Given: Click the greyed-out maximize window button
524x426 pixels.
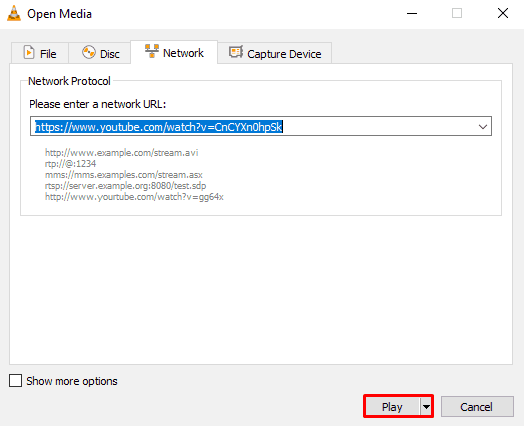Looking at the screenshot, I should pyautogui.click(x=457, y=14).
